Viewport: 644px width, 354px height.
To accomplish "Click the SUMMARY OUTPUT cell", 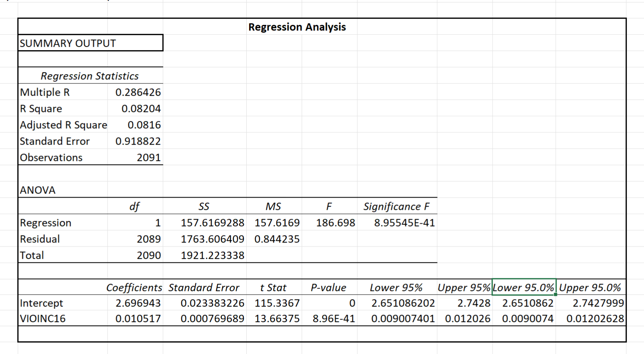I will coord(90,43).
